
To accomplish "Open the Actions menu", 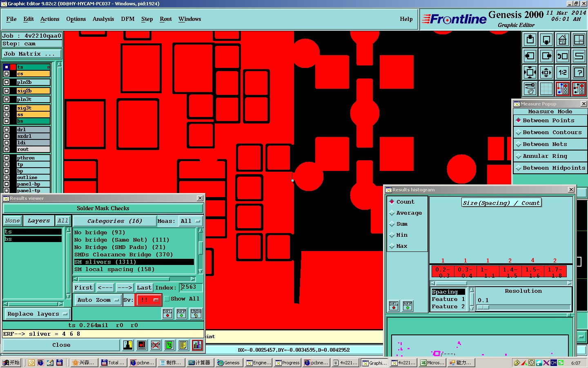I will click(x=50, y=19).
